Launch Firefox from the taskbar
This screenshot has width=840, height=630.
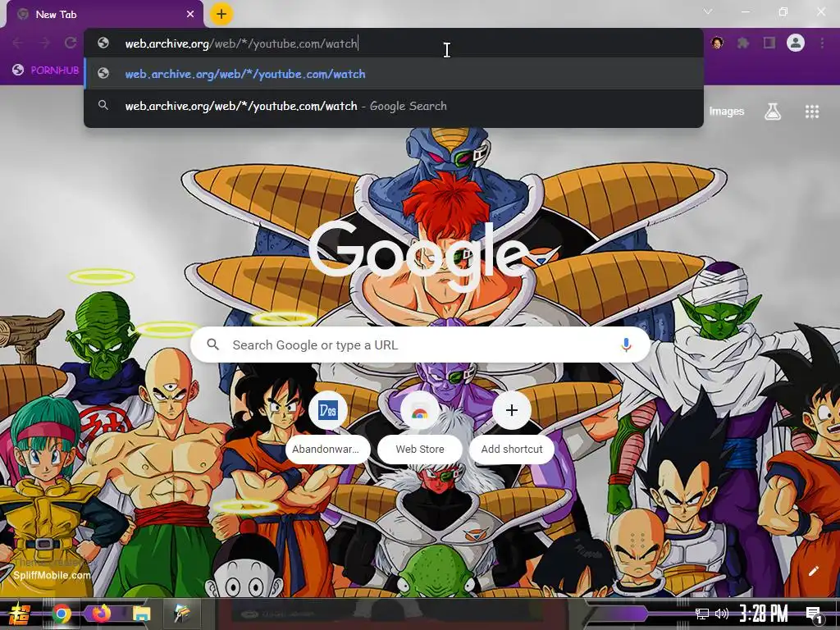coord(101,613)
